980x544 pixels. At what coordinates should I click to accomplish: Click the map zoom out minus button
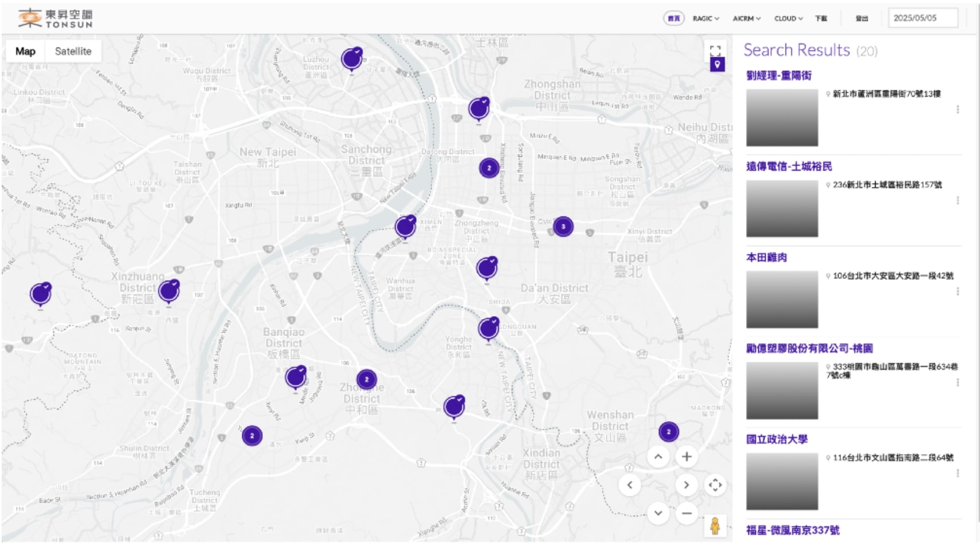pyautogui.click(x=686, y=513)
